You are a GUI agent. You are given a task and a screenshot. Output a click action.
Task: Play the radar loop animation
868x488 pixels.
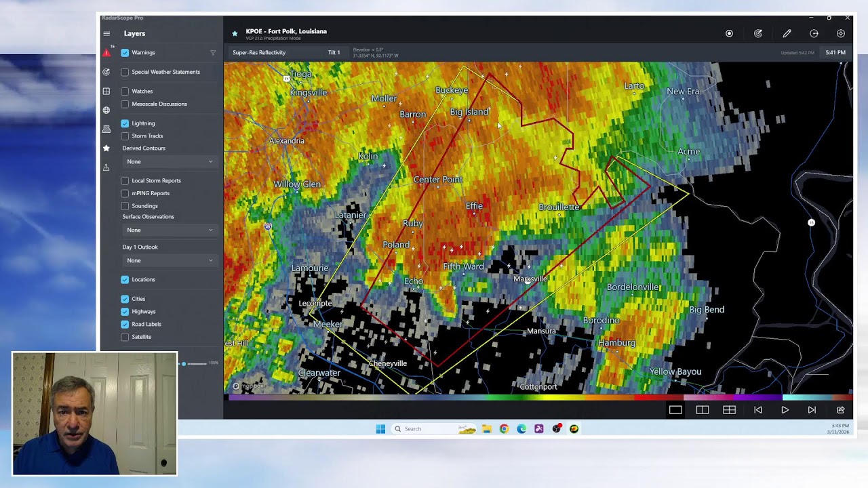[x=785, y=409]
